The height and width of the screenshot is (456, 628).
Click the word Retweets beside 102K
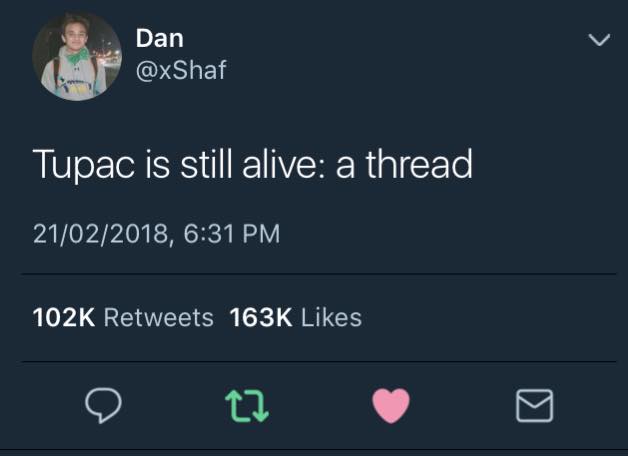click(x=159, y=317)
